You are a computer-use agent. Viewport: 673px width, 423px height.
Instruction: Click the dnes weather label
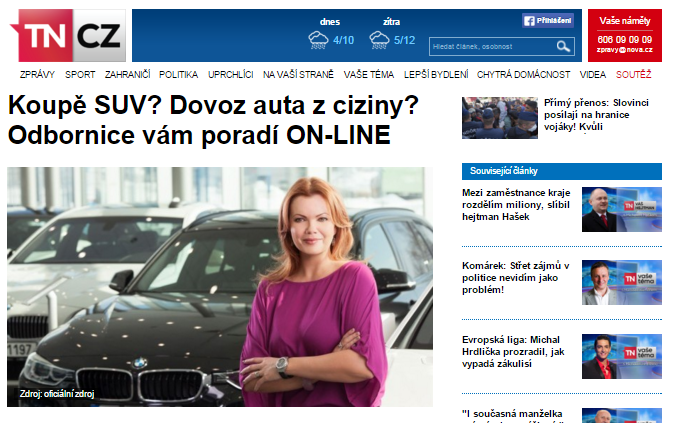(x=330, y=22)
